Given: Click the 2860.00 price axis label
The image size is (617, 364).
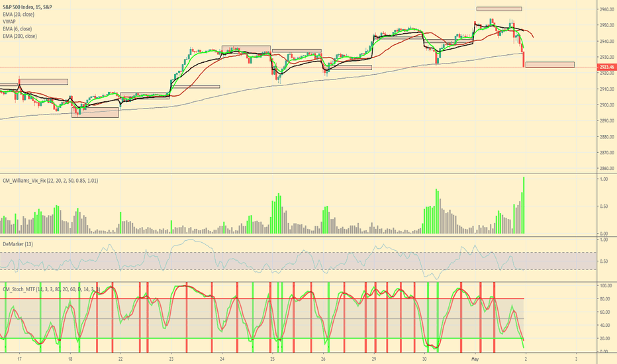Looking at the screenshot, I should (x=607, y=168).
